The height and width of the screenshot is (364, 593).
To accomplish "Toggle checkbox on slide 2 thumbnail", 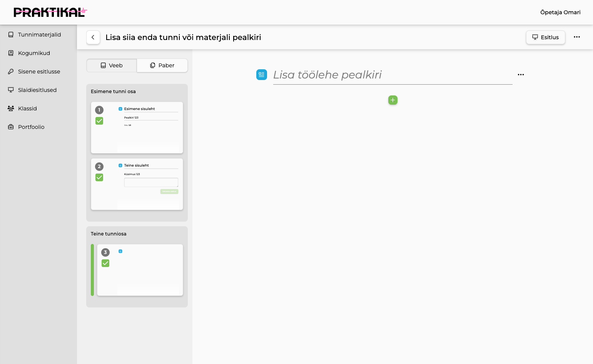I will coord(99,177).
